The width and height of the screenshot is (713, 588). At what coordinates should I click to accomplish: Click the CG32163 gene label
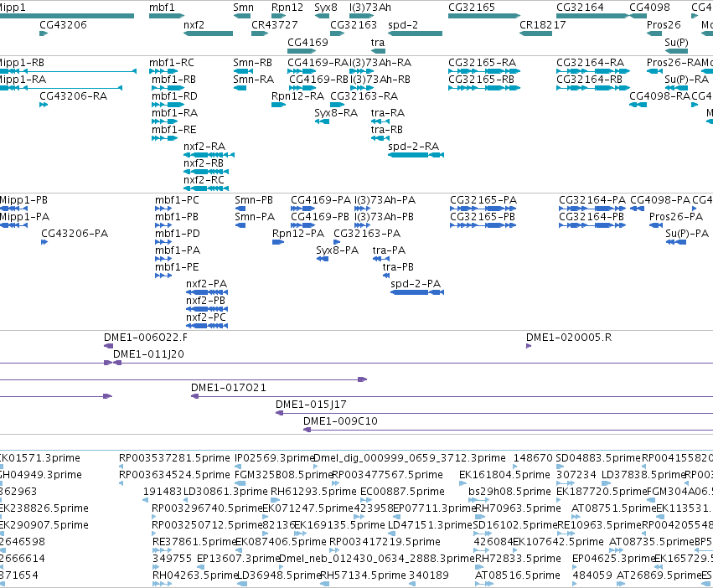[354, 24]
